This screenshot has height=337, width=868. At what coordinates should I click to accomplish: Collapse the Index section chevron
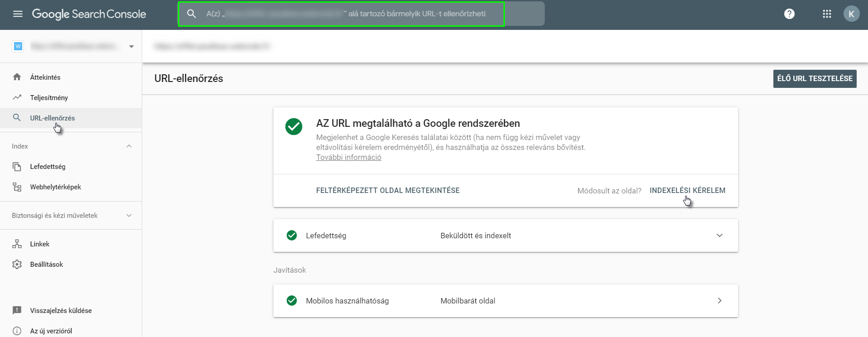point(129,146)
